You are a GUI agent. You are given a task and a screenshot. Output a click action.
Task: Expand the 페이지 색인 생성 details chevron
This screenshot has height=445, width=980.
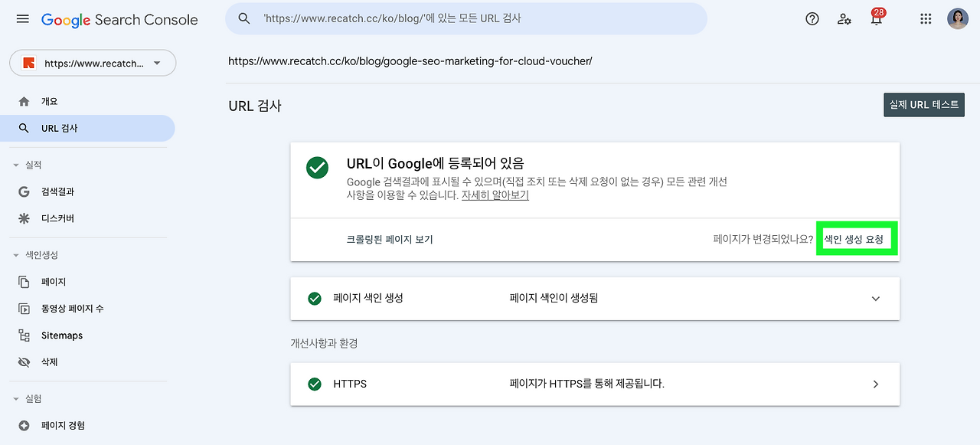(x=875, y=299)
